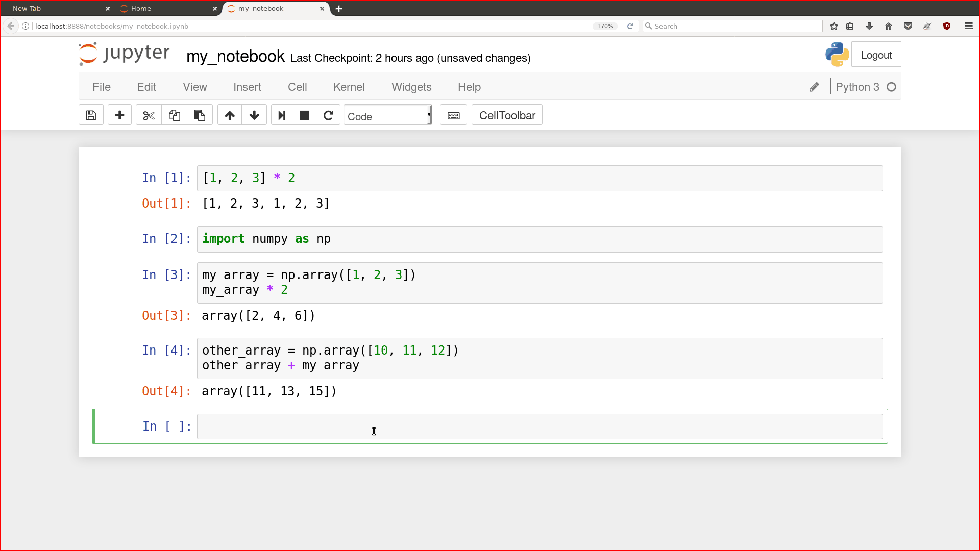The width and height of the screenshot is (980, 551).
Task: Open the File menu
Action: pyautogui.click(x=102, y=87)
